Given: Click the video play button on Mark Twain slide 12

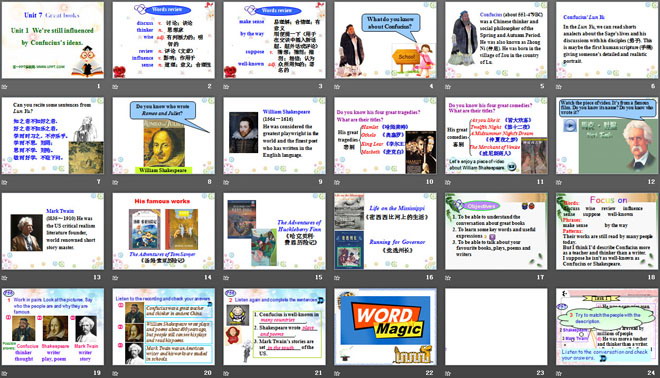Looking at the screenshot, I should 570,125.
